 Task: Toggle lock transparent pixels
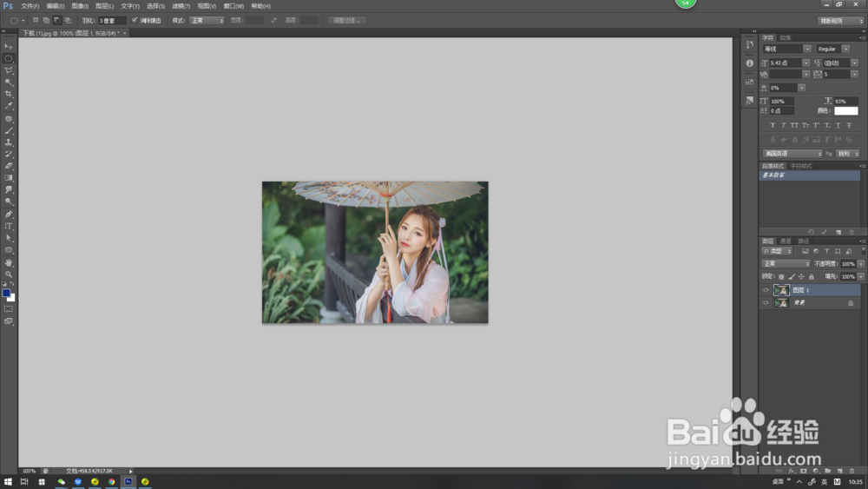click(x=781, y=277)
